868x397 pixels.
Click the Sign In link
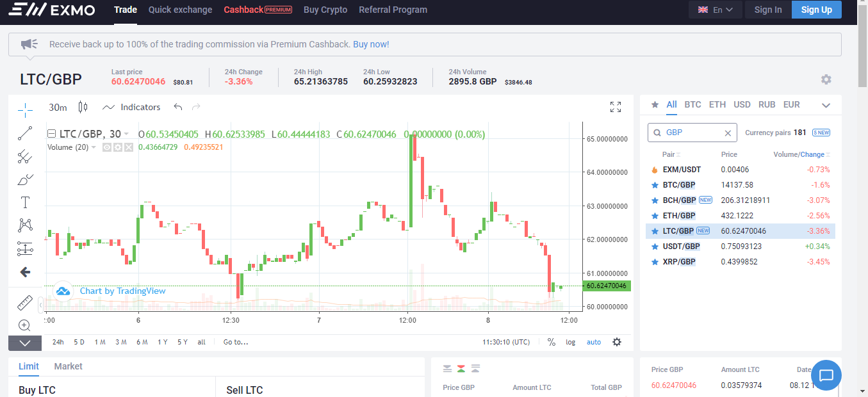pos(768,10)
